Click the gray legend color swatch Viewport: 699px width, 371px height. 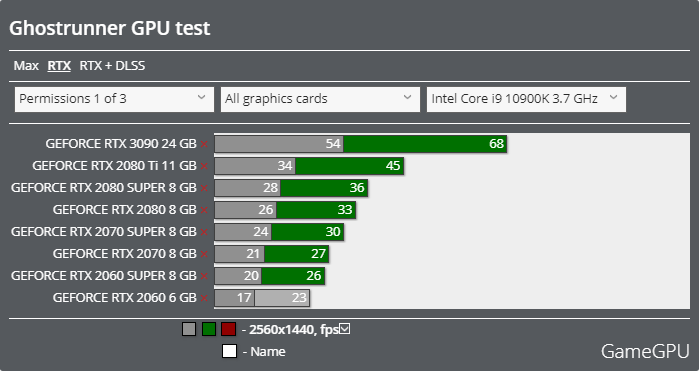[x=189, y=329]
